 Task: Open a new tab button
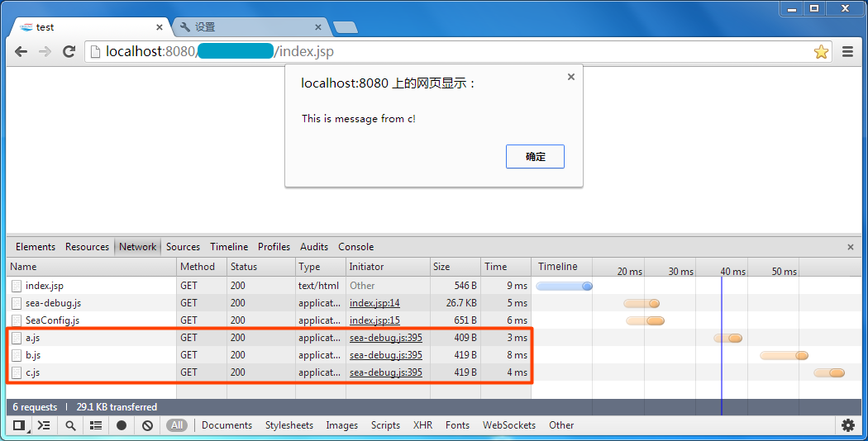[346, 27]
